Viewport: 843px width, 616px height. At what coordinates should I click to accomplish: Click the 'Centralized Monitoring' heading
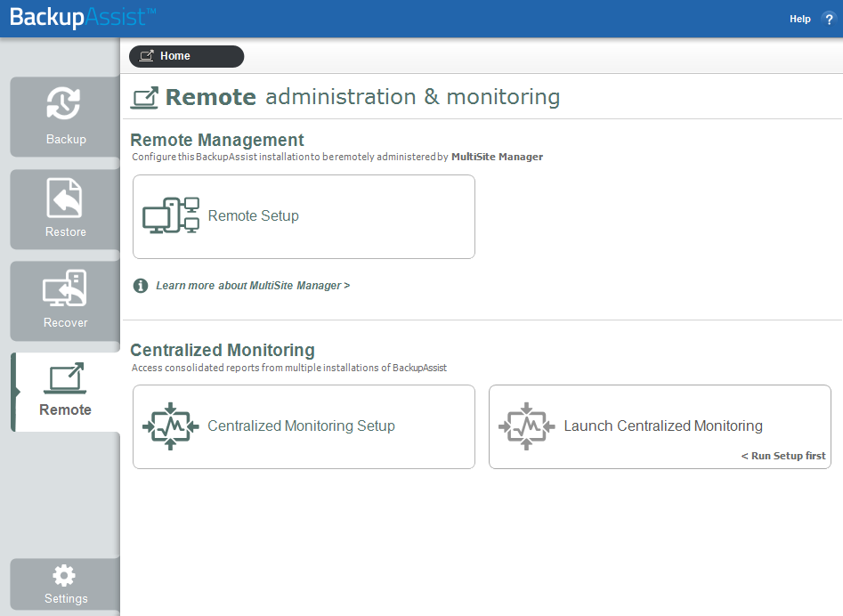tap(223, 350)
